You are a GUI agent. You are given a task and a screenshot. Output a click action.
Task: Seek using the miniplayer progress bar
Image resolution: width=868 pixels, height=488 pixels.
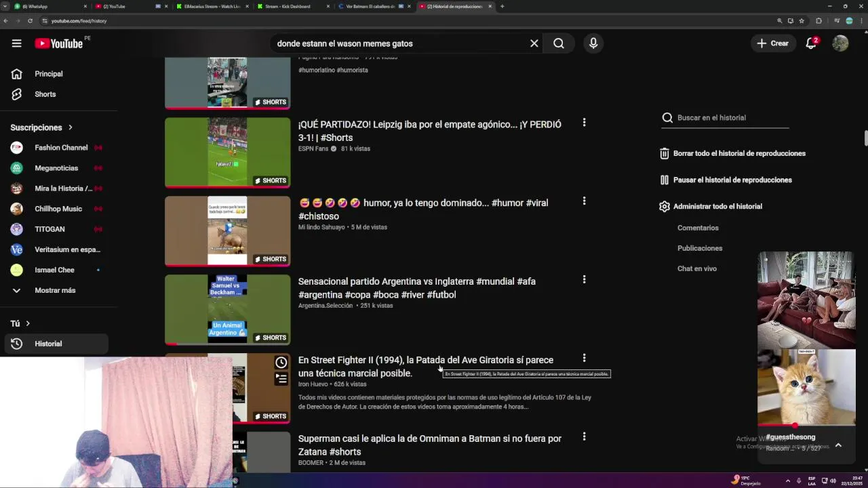point(806,426)
